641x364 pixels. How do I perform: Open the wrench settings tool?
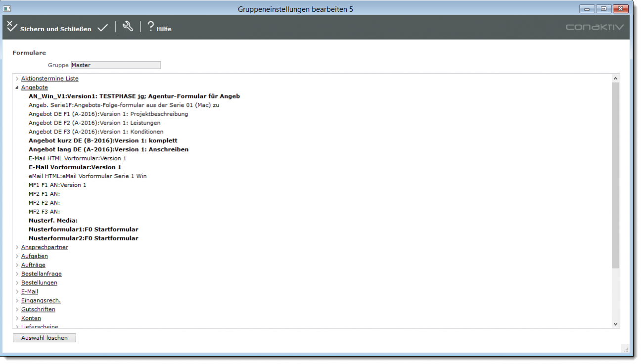128,27
